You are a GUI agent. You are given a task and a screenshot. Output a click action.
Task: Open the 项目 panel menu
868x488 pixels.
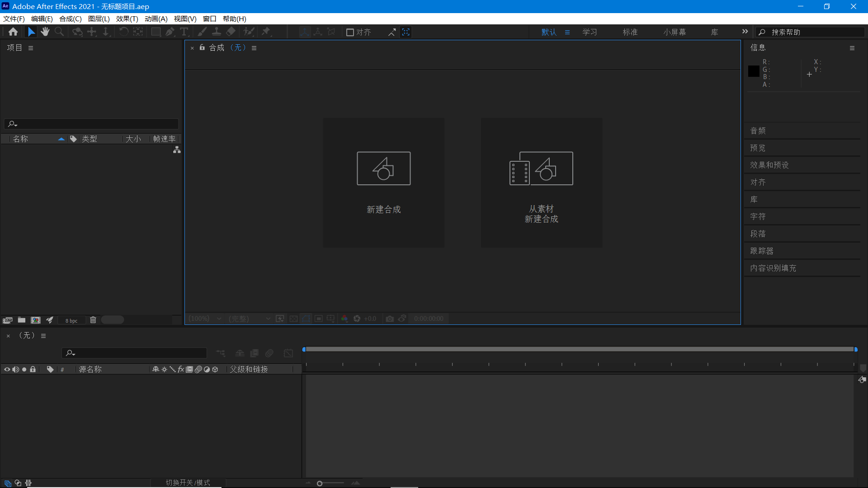(x=31, y=48)
